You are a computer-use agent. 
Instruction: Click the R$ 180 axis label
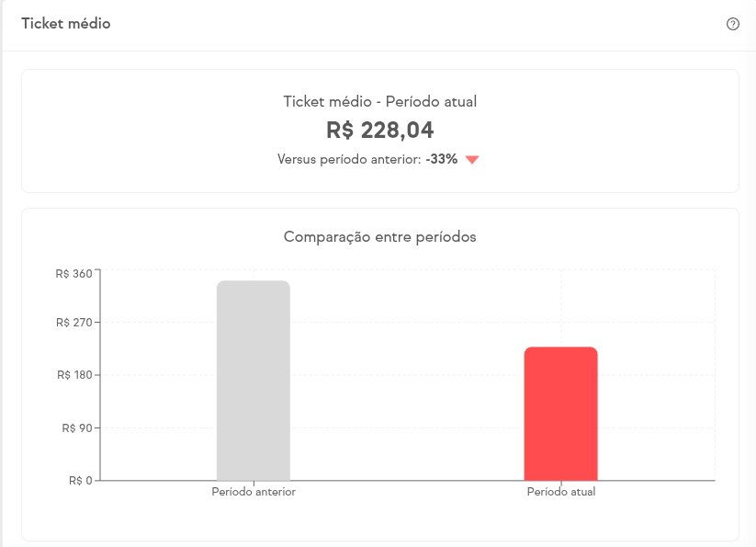tap(74, 375)
